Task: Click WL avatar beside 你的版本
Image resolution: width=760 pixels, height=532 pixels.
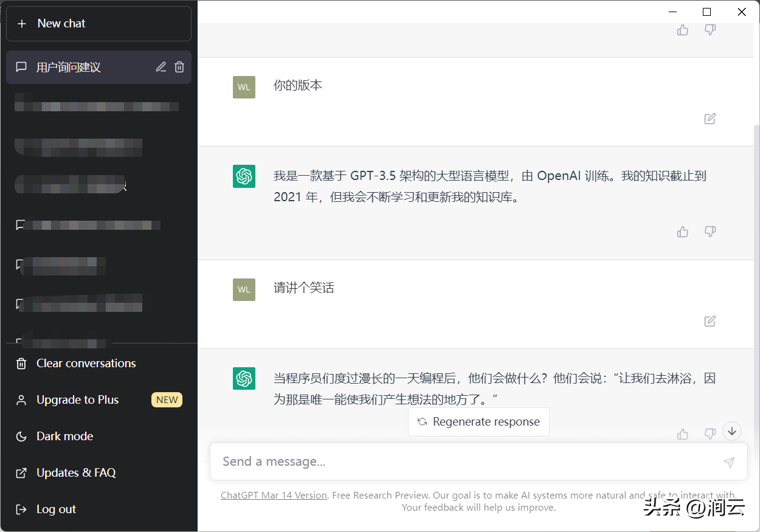Action: pos(244,87)
